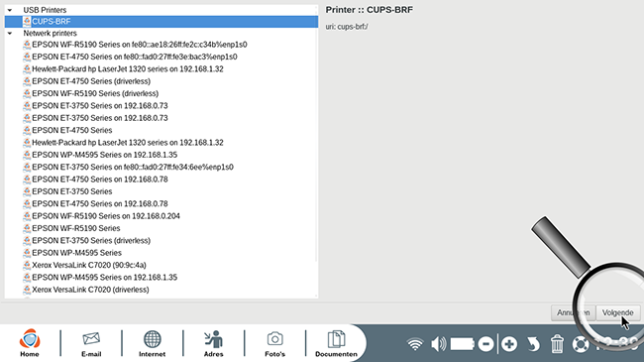Collapse the USB Printers group arrow

[10, 10]
